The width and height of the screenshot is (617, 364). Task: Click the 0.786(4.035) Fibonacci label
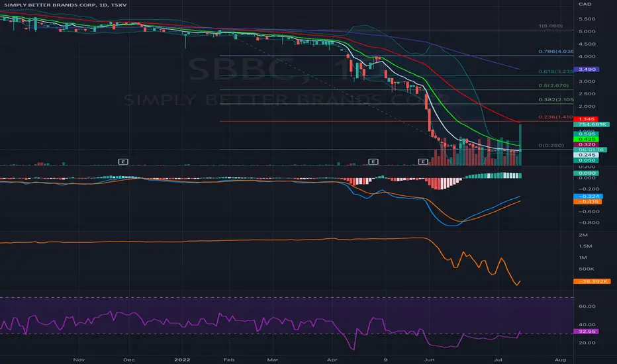point(555,51)
